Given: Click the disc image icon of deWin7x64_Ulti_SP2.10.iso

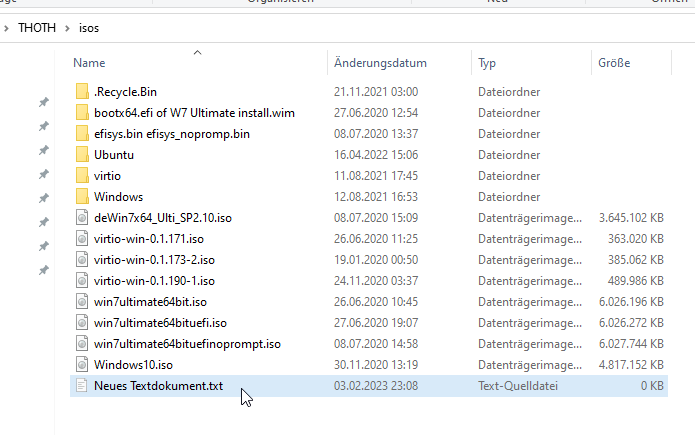Looking at the screenshot, I should click(82, 217).
